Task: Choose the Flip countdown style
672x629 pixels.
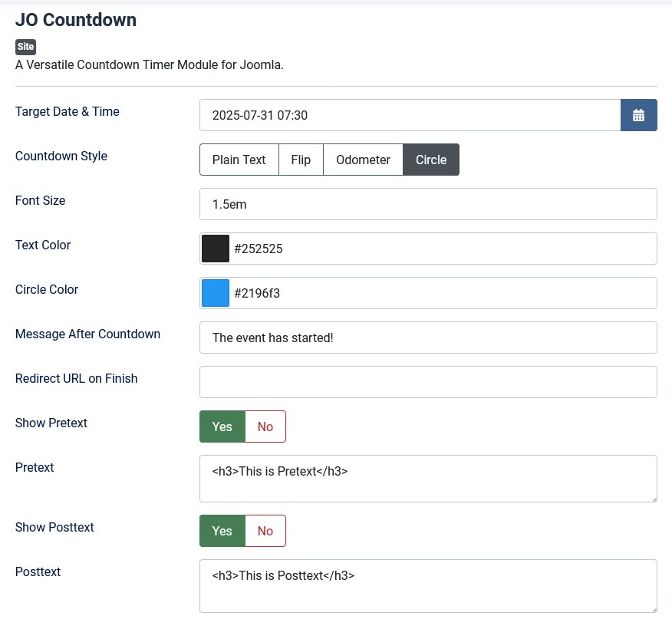Action: click(301, 160)
